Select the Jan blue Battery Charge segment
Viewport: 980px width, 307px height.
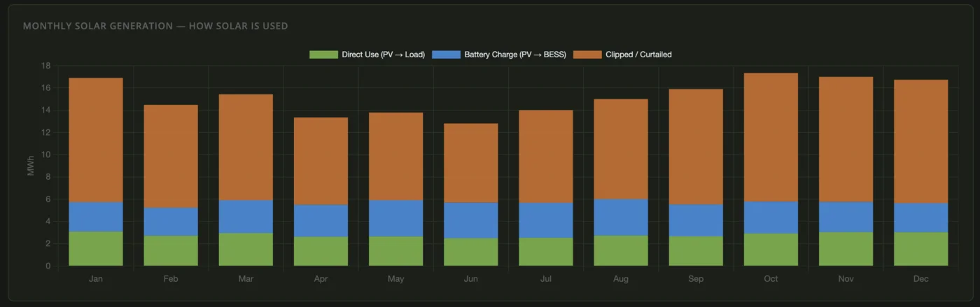click(96, 217)
